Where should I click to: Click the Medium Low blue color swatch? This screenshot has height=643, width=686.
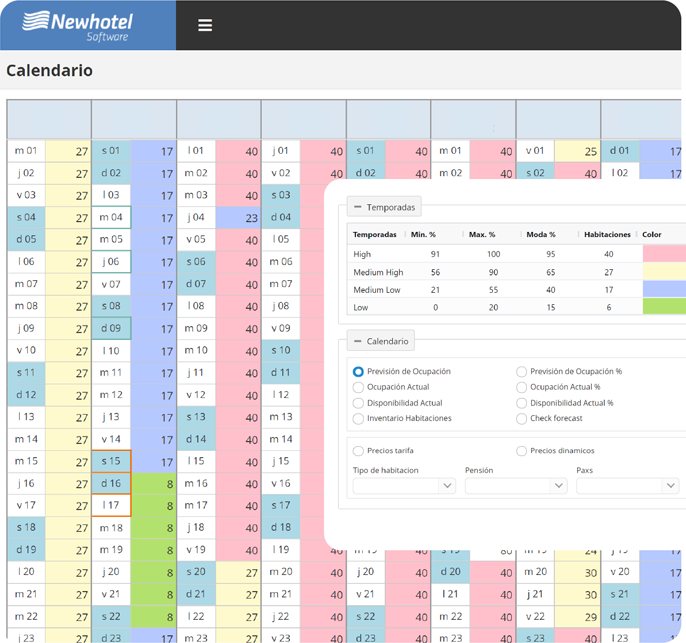click(664, 289)
